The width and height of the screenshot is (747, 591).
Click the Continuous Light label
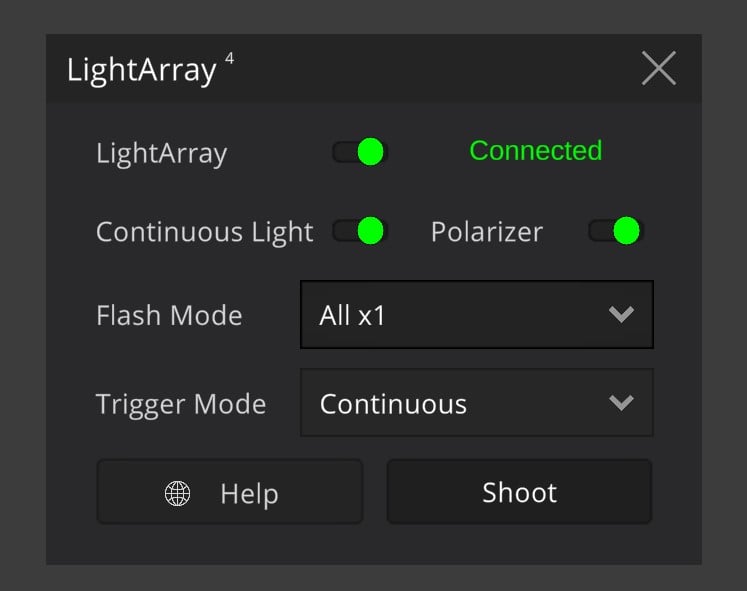click(204, 232)
